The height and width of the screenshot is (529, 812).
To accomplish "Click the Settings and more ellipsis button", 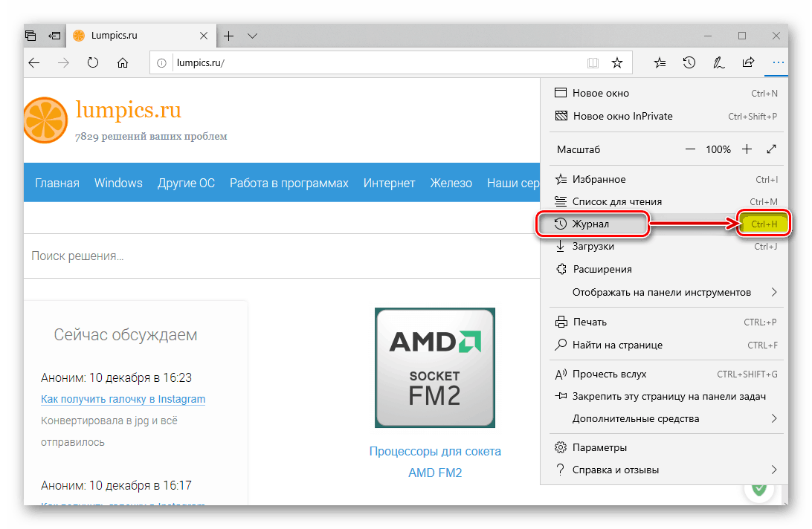I will coord(778,63).
